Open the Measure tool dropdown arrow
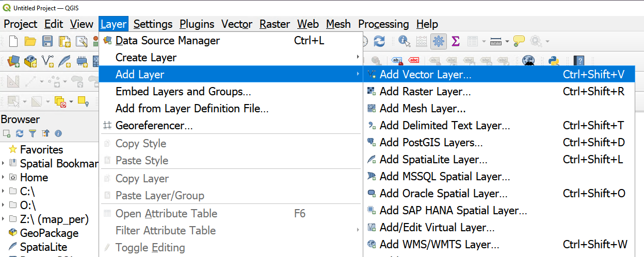 [507, 41]
